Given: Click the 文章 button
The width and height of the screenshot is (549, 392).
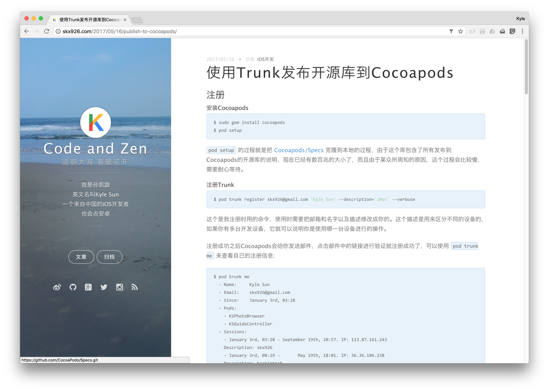Looking at the screenshot, I should (x=81, y=257).
